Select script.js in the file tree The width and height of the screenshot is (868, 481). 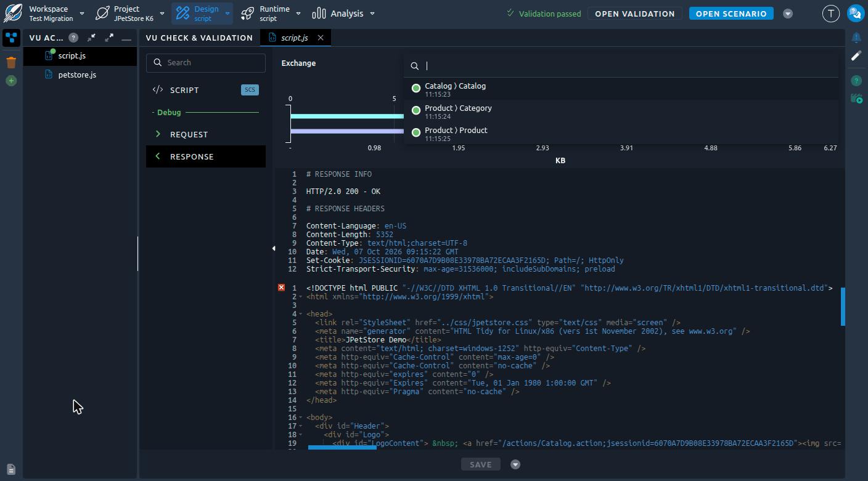pyautogui.click(x=72, y=55)
